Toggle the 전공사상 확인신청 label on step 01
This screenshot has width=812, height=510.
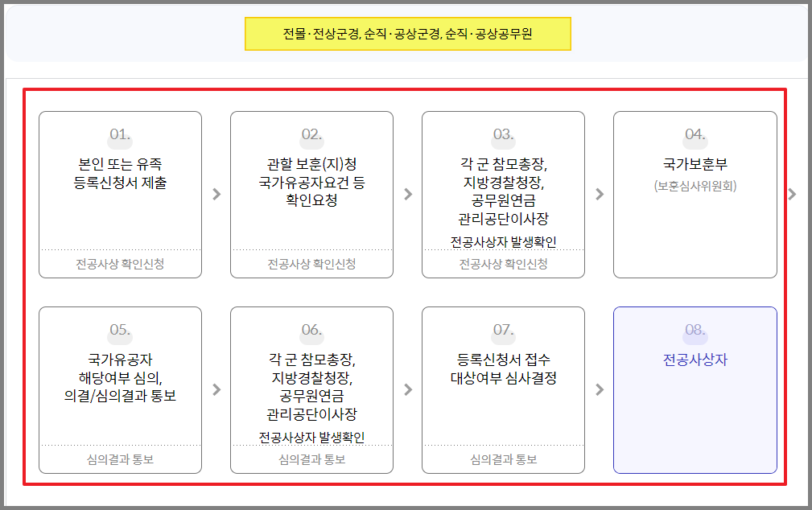(119, 266)
